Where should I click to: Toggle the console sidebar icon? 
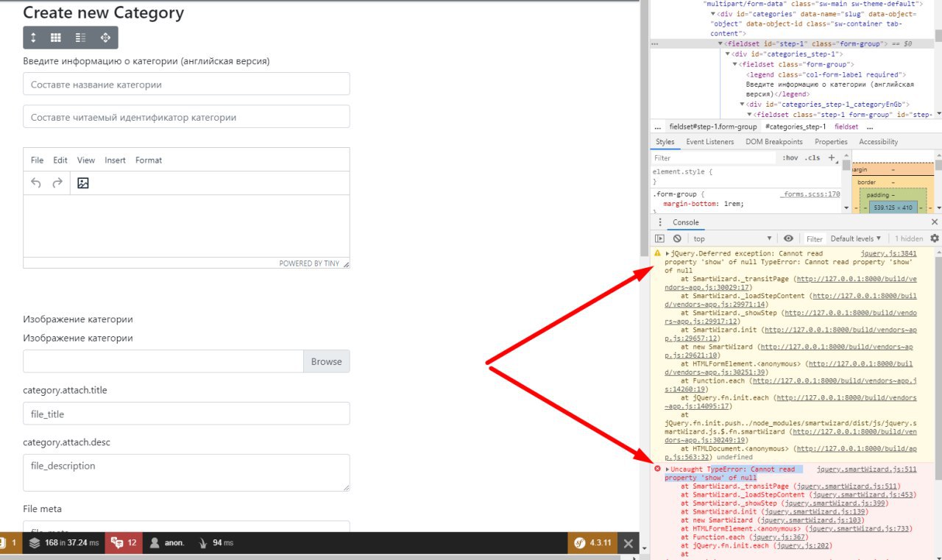point(659,238)
